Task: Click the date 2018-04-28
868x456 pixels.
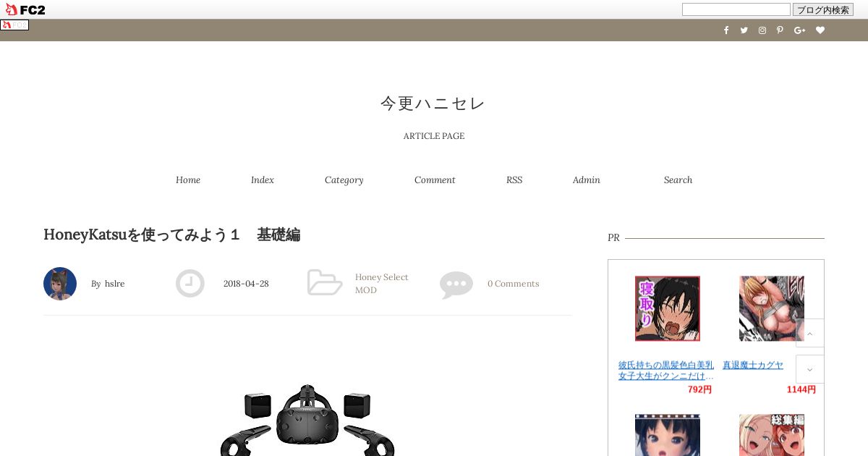Action: click(246, 284)
